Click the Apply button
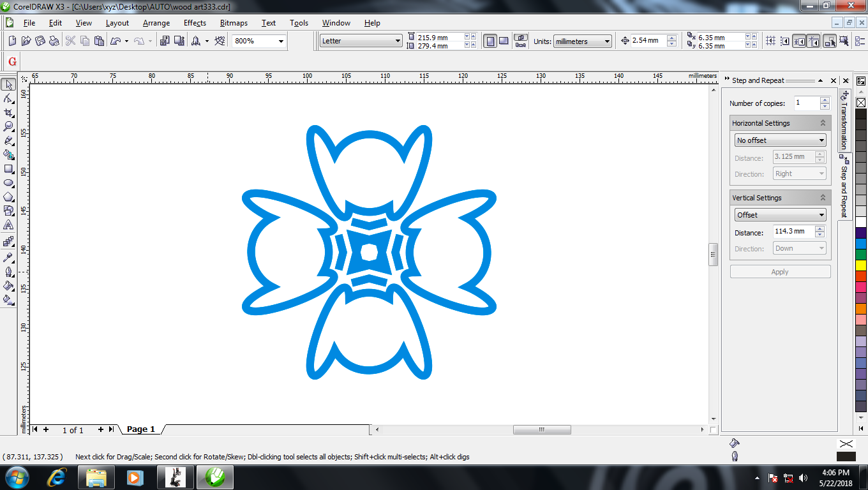This screenshot has height=490, width=868. coord(780,272)
